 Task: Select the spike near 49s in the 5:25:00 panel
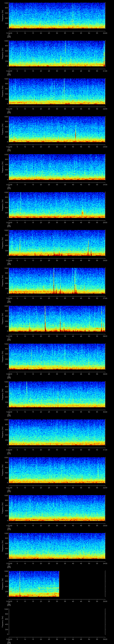tap(88, 248)
